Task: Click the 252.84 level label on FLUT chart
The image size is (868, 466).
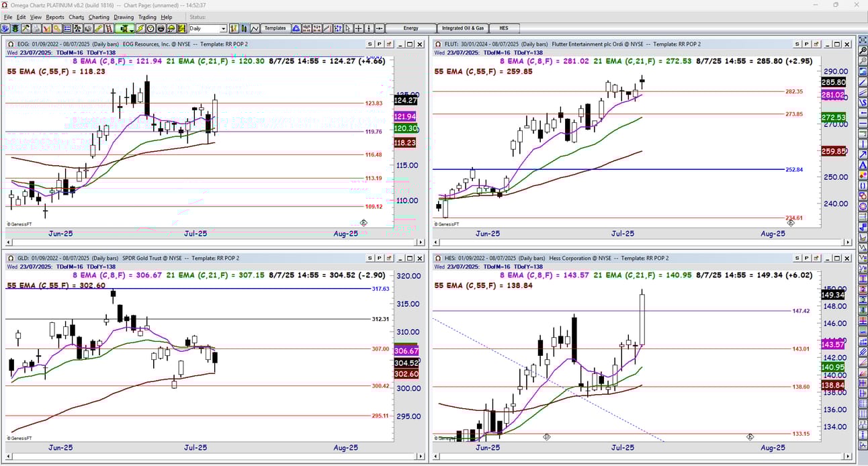Action: coord(794,169)
